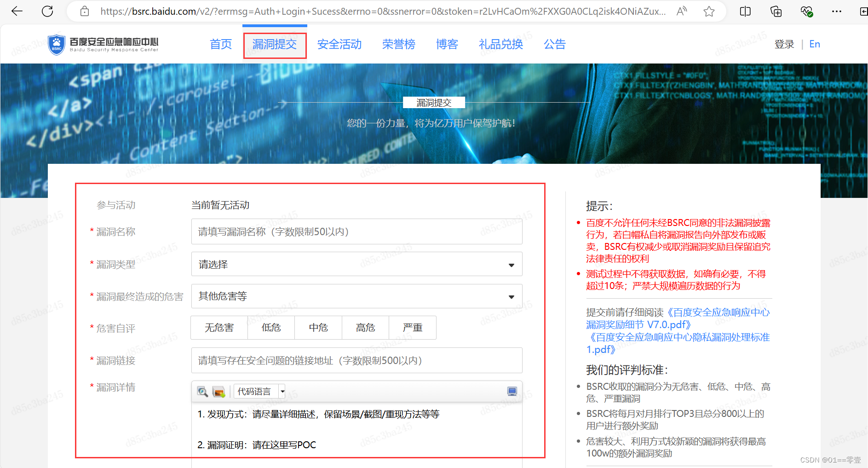Click the slogan 您的一份力量,将为亿万用户保驾护航!
The image size is (868, 468).
pyautogui.click(x=431, y=123)
